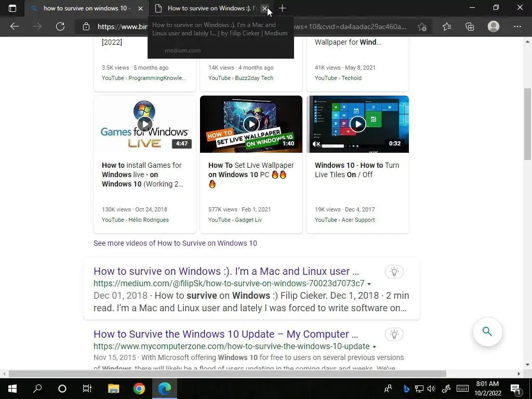The height and width of the screenshot is (399, 532).
Task: Open the Collections icon
Action: tap(470, 26)
